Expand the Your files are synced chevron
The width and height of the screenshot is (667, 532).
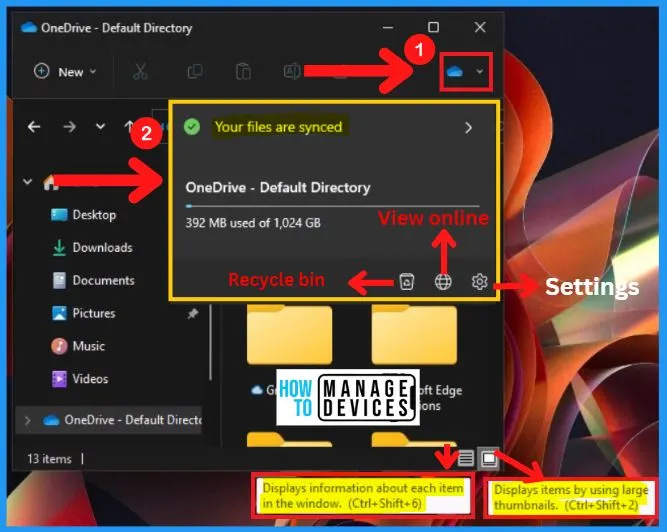point(468,128)
